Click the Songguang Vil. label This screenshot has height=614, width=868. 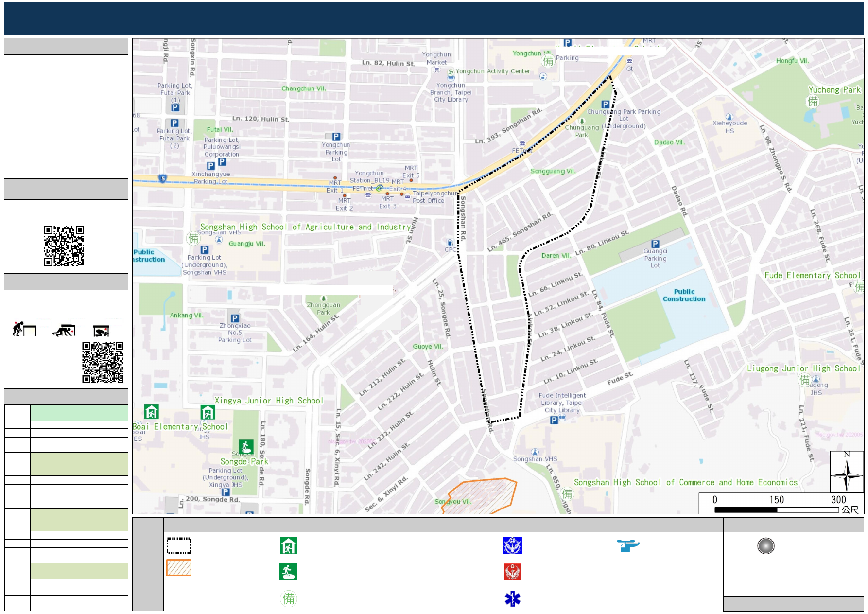point(553,171)
